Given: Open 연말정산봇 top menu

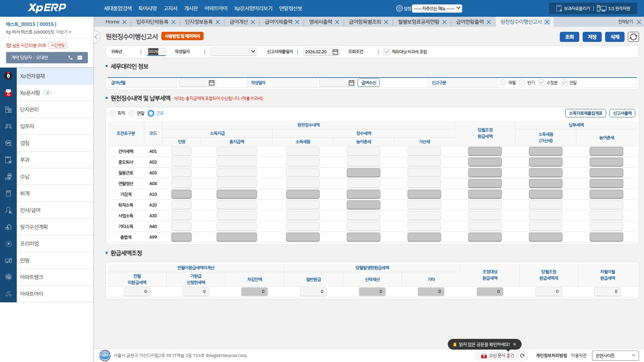Looking at the screenshot, I should coord(290,8).
